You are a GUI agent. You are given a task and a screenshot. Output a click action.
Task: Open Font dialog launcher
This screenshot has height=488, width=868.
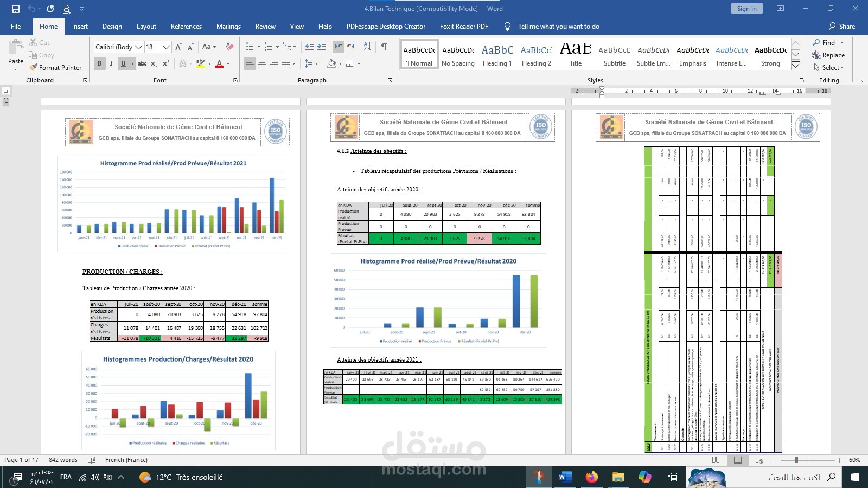[235, 80]
